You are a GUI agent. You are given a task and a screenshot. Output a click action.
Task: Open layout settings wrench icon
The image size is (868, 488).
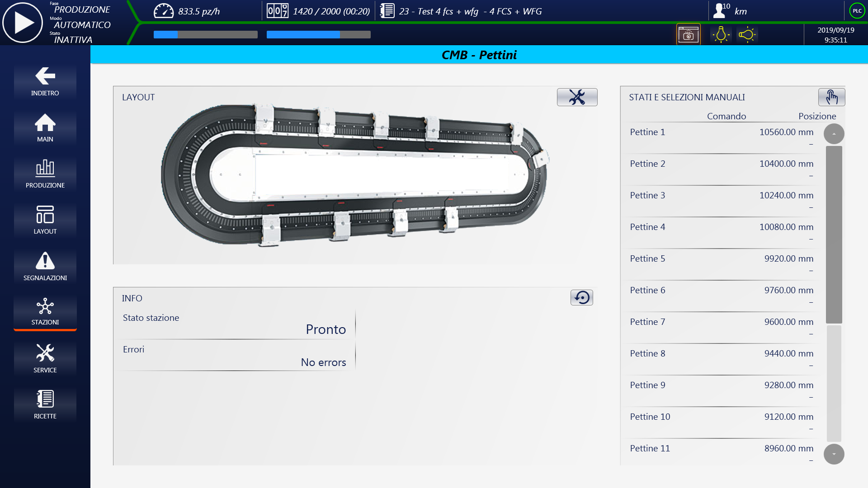[577, 97]
